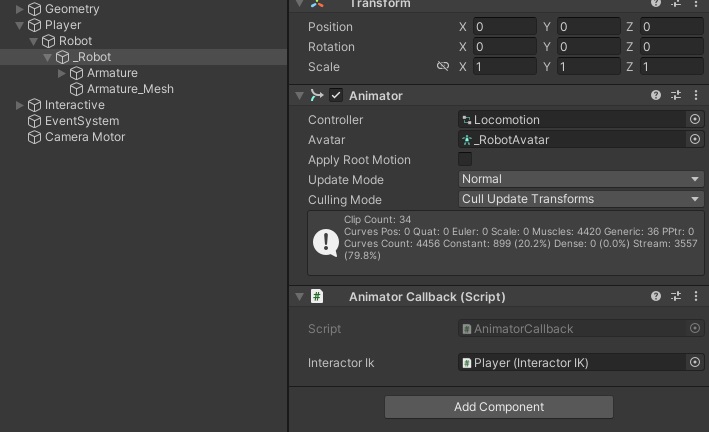Collapse the Animator Callback component foldout
Viewport: 709px width, 432px height.
pos(299,297)
